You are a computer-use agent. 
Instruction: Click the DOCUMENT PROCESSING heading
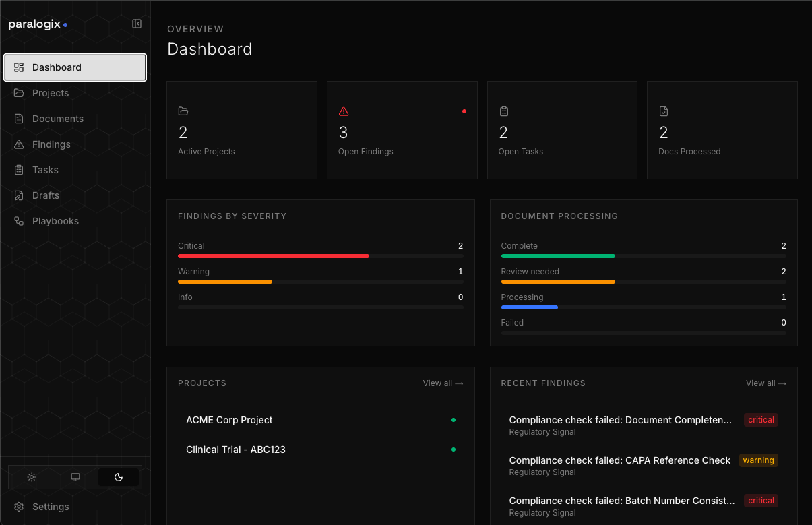pos(559,216)
